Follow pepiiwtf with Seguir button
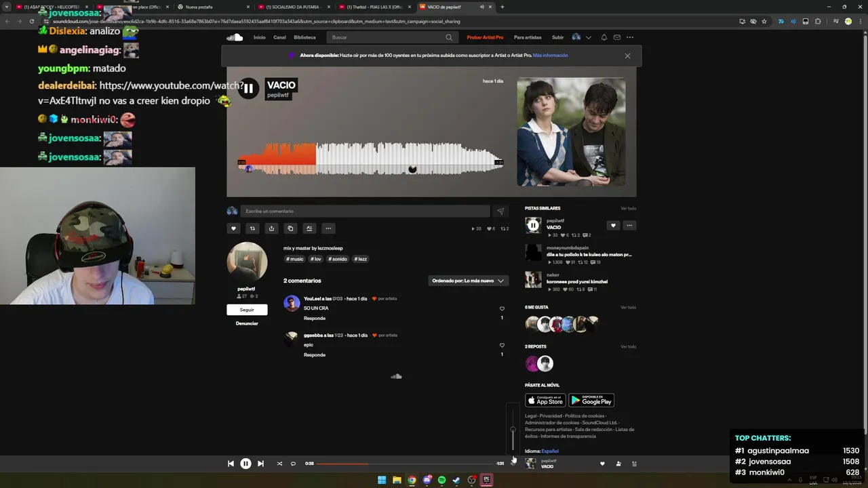 coord(247,310)
